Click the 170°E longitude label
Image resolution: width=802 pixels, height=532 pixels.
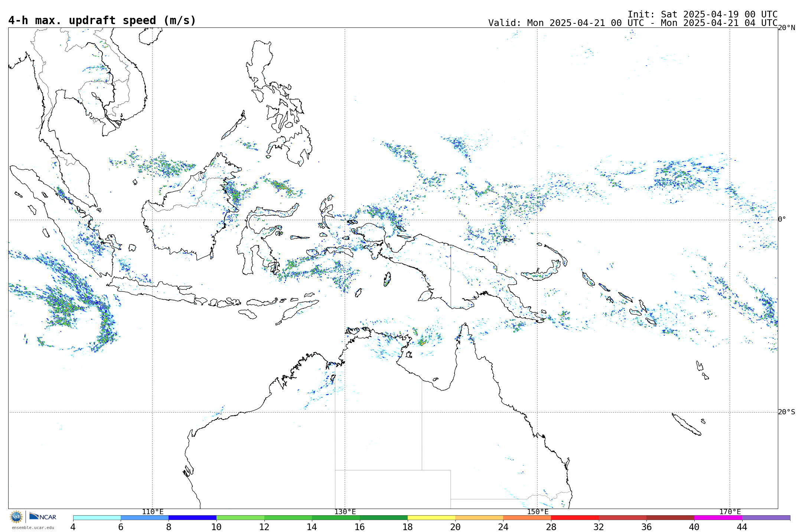[x=730, y=512]
